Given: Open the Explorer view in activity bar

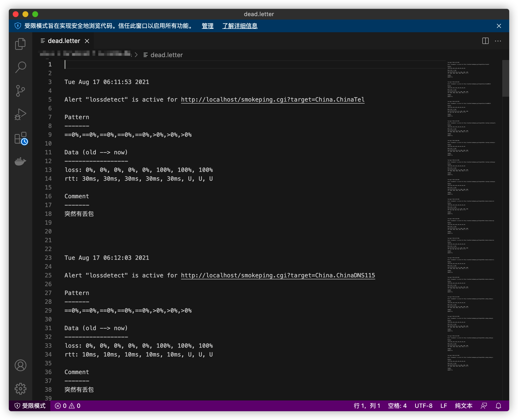Looking at the screenshot, I should click(20, 44).
